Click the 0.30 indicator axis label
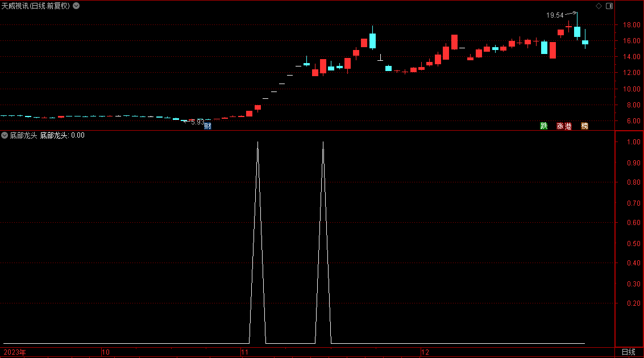Image resolution: width=644 pixels, height=358 pixels. click(x=633, y=284)
